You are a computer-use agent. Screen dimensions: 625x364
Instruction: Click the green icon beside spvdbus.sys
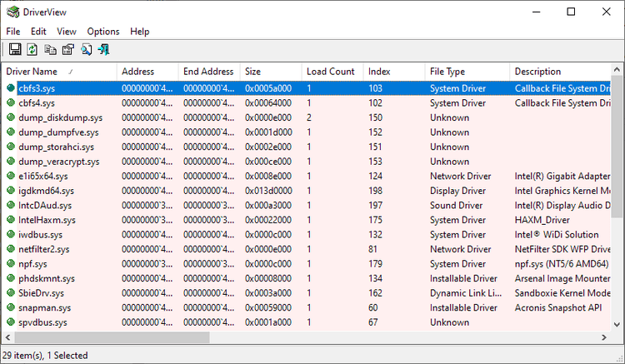(x=11, y=322)
